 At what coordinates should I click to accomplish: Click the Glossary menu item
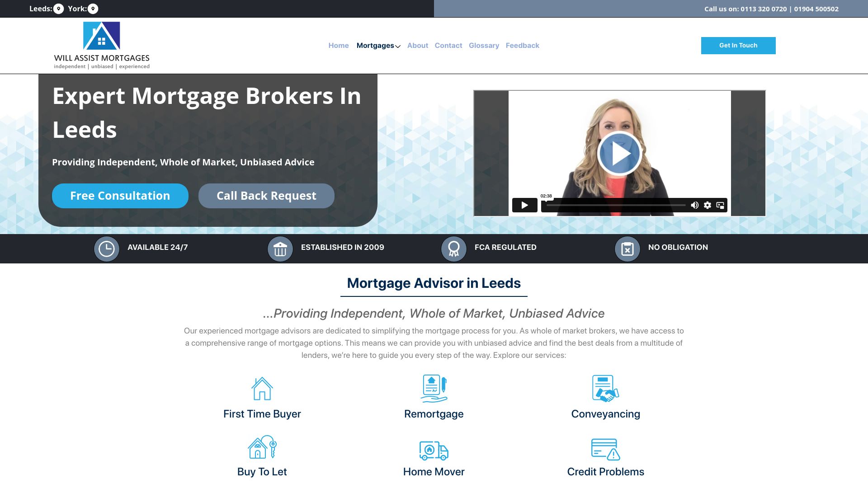pyautogui.click(x=484, y=45)
